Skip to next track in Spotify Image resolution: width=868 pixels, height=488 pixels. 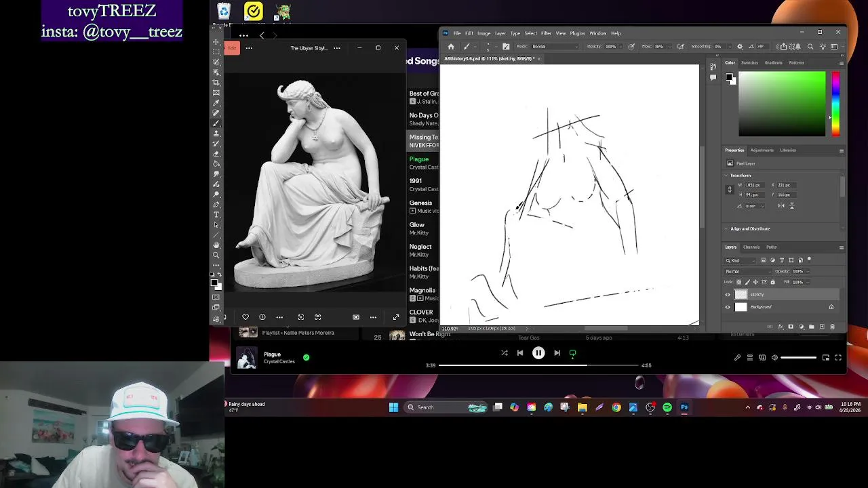(557, 353)
